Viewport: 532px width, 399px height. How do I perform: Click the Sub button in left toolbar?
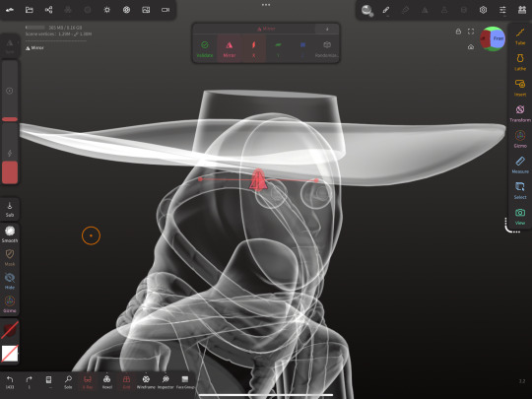click(10, 209)
